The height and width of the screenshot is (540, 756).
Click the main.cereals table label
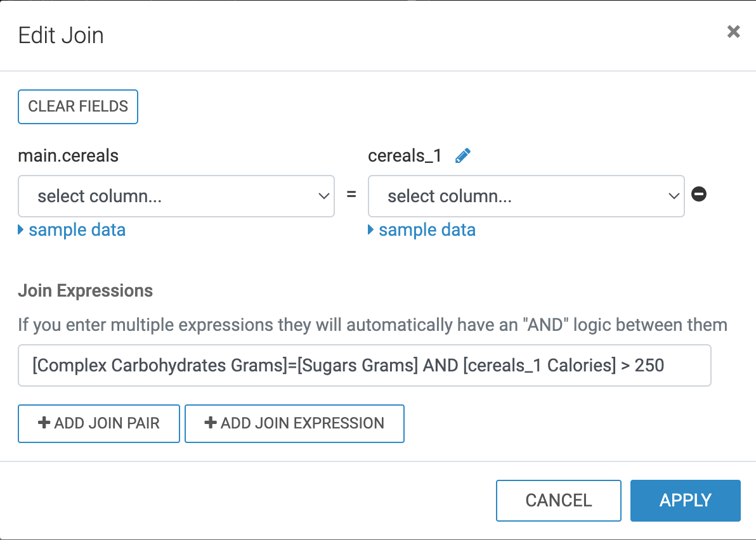pyautogui.click(x=68, y=156)
